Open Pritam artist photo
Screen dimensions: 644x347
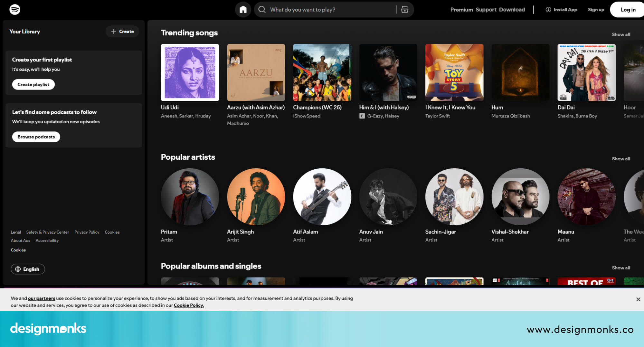point(190,197)
